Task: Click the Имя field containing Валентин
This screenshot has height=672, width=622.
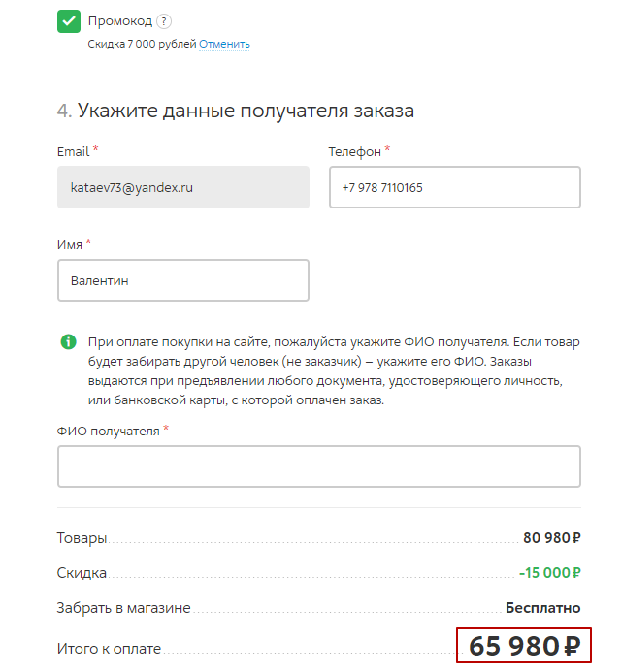Action: click(x=183, y=280)
